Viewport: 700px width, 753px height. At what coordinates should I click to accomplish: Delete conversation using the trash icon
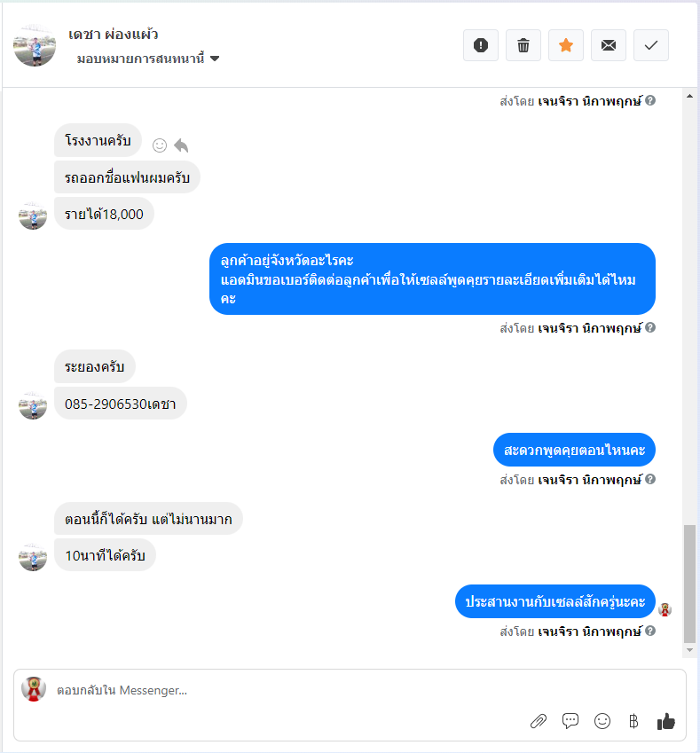point(523,45)
